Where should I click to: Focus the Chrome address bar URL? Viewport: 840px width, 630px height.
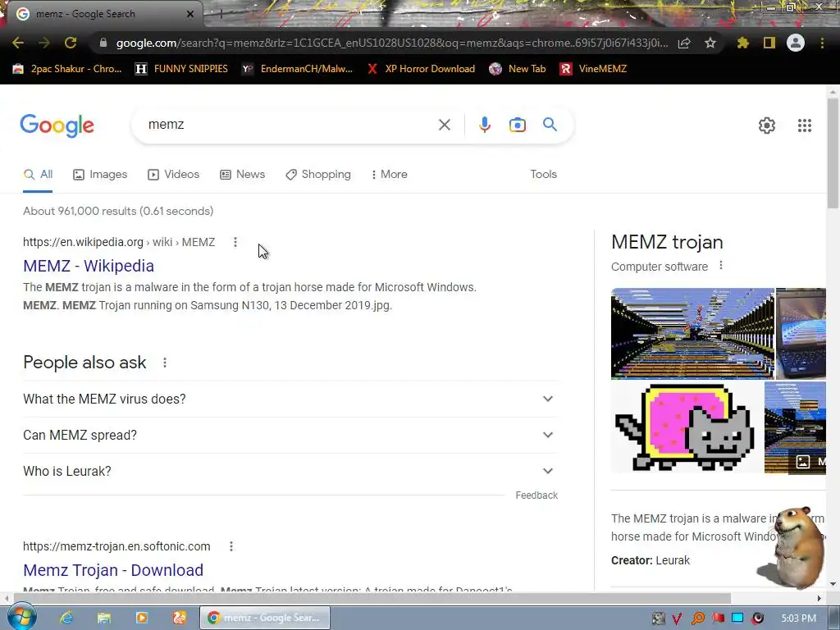[391, 43]
